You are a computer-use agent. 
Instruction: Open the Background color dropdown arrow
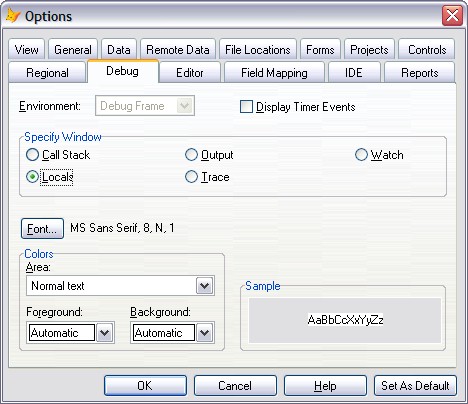tap(205, 333)
